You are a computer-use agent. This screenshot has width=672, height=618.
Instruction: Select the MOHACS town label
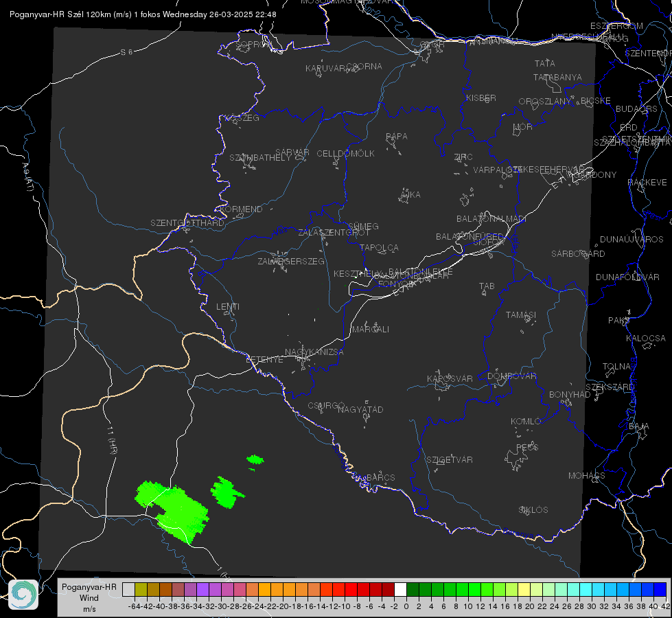[587, 476]
